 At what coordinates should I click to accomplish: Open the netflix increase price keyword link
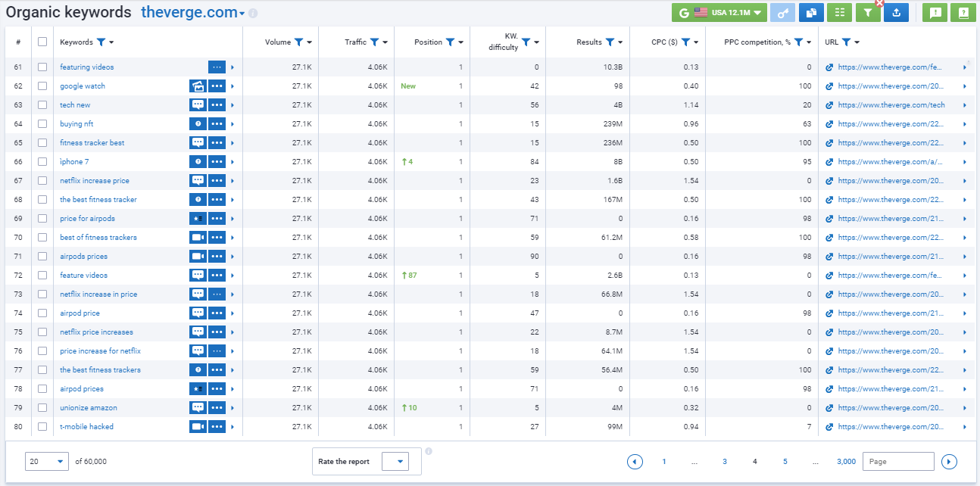pos(95,181)
